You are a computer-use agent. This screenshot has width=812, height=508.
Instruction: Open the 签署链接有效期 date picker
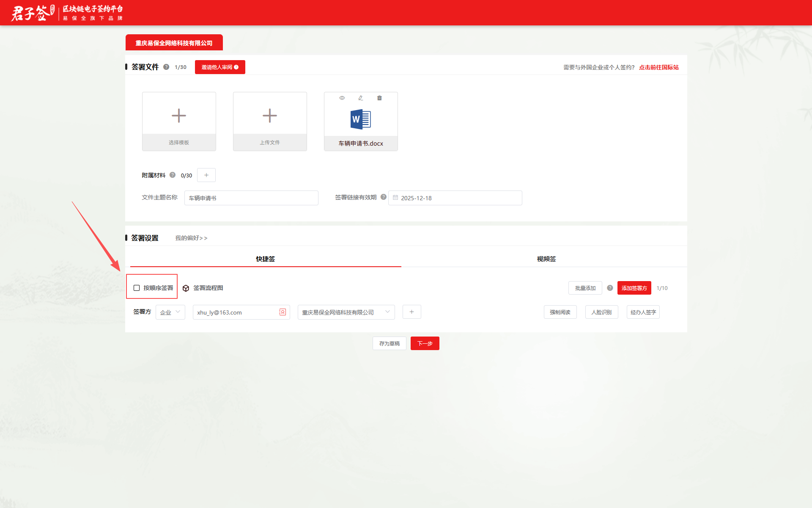pos(455,198)
